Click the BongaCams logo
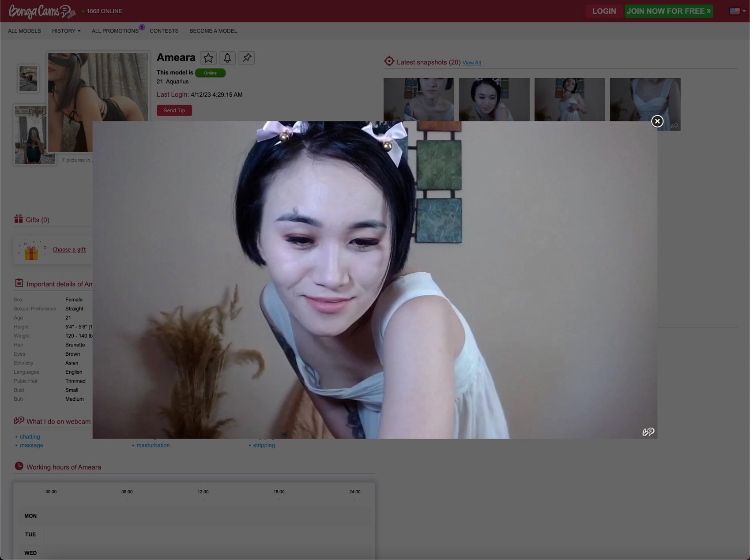 coord(42,11)
